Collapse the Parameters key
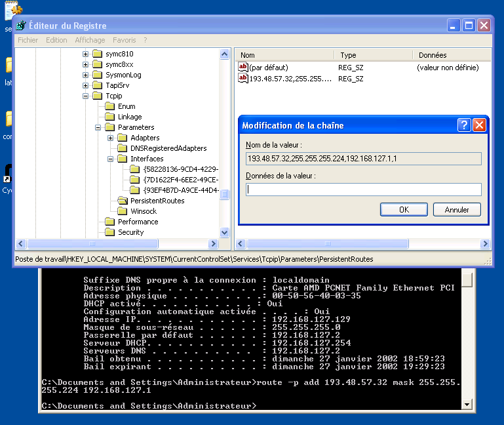Image resolution: width=504 pixels, height=425 pixels. [x=98, y=127]
